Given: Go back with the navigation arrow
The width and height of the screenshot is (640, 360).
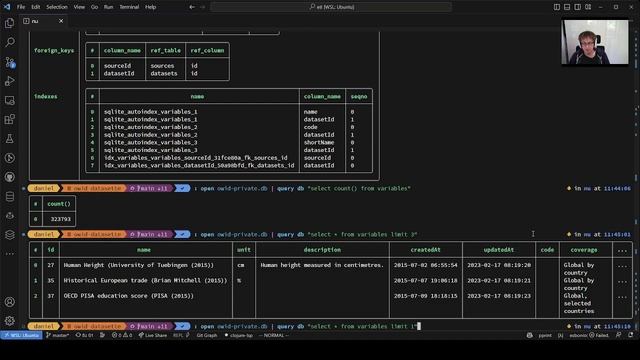Looking at the screenshot, I should click(192, 7).
